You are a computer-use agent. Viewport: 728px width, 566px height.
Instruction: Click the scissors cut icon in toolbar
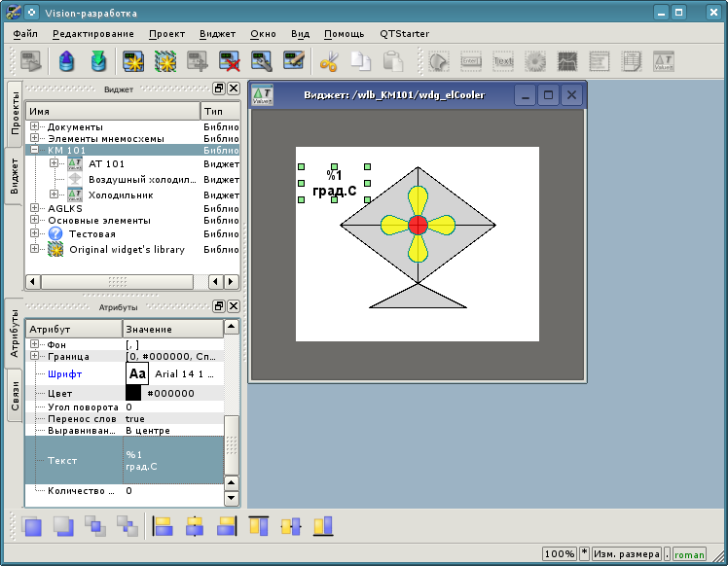point(328,61)
